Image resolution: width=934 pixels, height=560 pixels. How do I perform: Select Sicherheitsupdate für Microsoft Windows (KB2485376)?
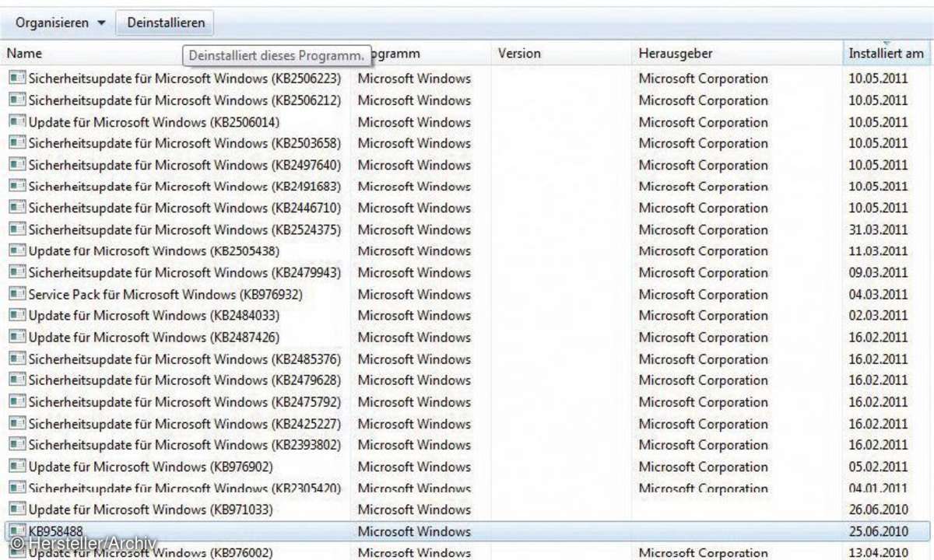(x=185, y=359)
